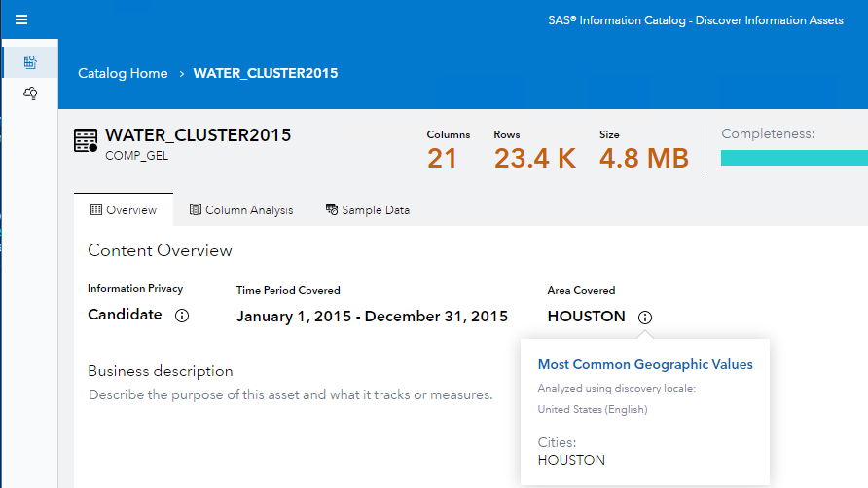Show Information Privacy info next to Candidate
The width and height of the screenshot is (868, 488).
click(181, 316)
